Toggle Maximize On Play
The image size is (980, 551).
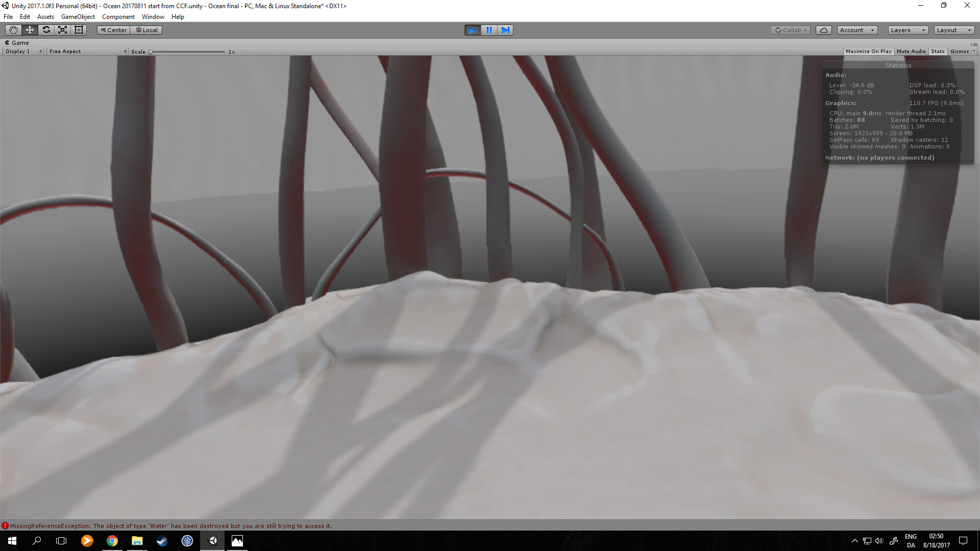868,51
